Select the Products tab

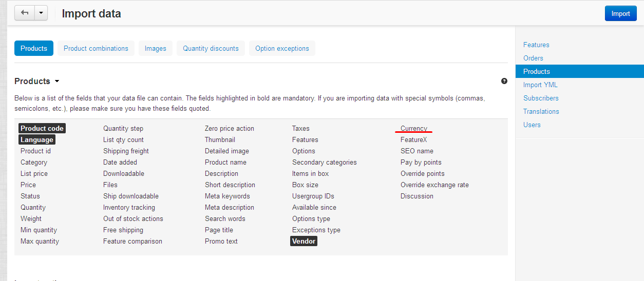coord(34,48)
